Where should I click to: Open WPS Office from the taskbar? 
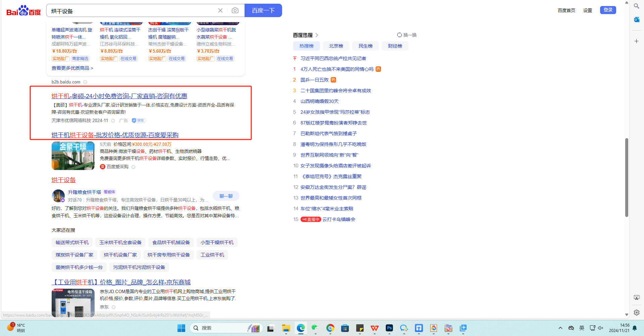click(x=374, y=328)
